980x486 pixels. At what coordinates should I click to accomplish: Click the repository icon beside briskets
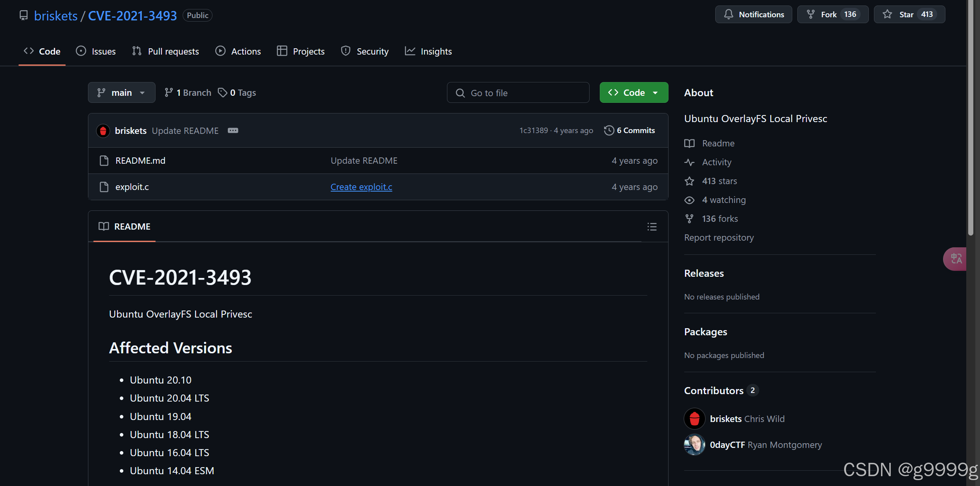point(24,15)
